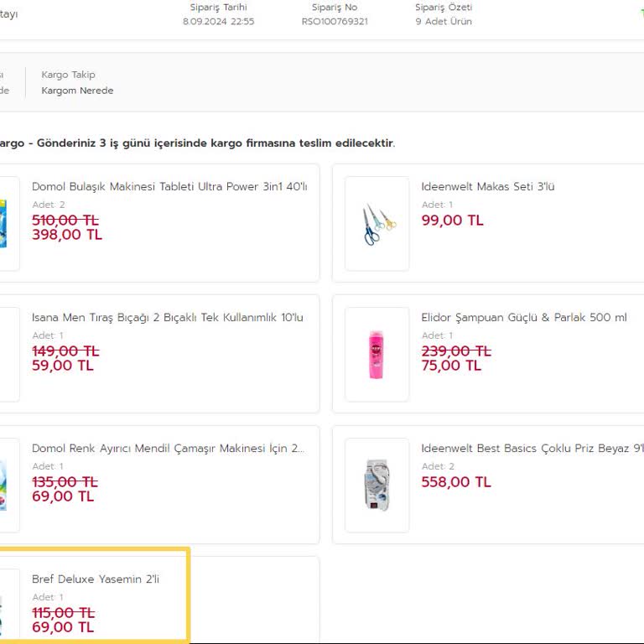Viewport: 644px width, 644px height.
Task: Open the Bref Deluxe Yasemin 2'li title
Action: [x=96, y=579]
